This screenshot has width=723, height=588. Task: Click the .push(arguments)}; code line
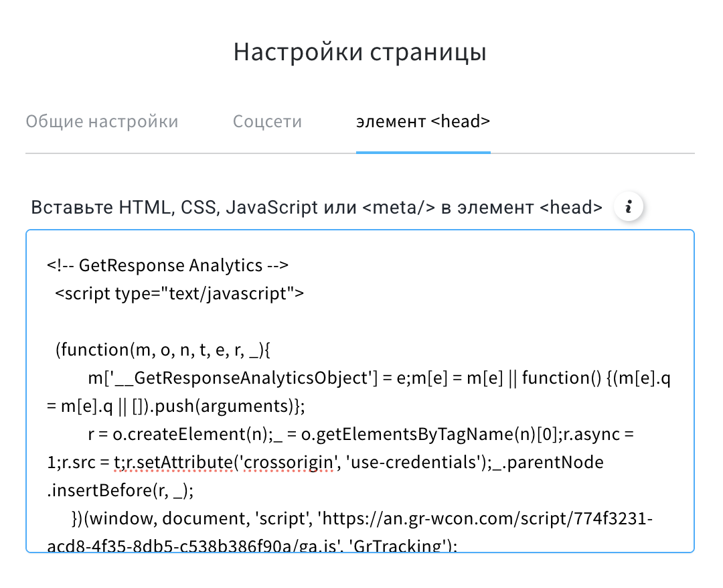pos(175,407)
